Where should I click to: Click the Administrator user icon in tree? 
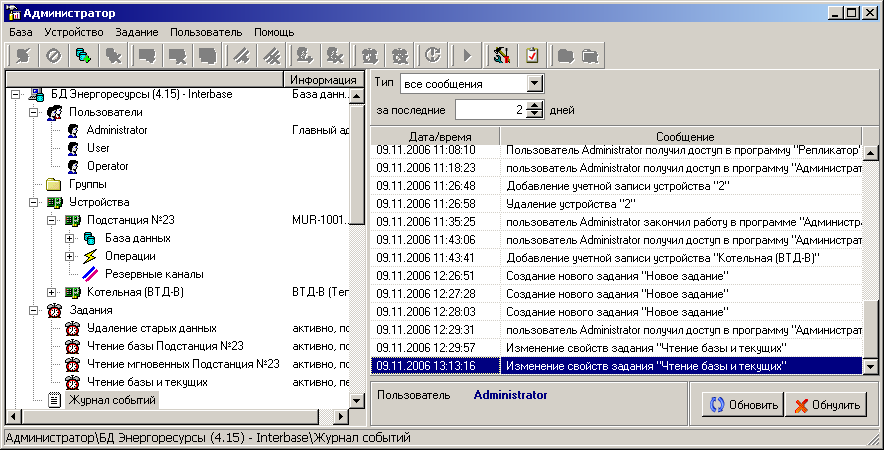(73, 130)
